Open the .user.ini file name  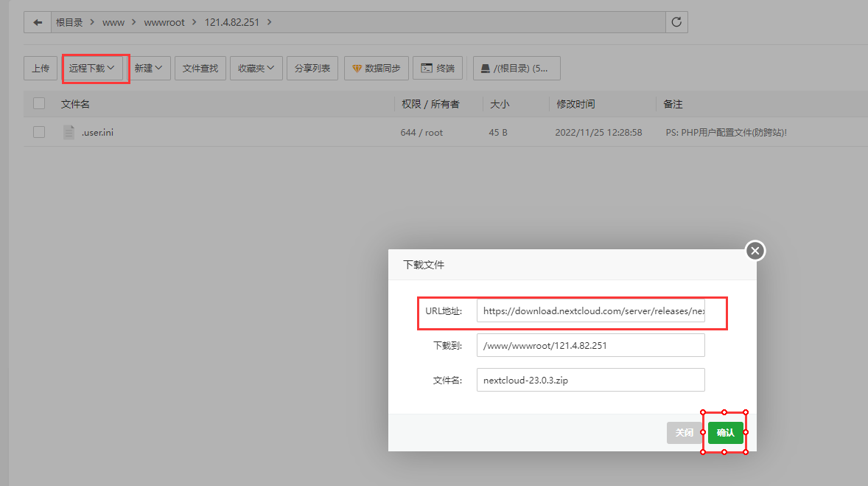[x=97, y=133]
